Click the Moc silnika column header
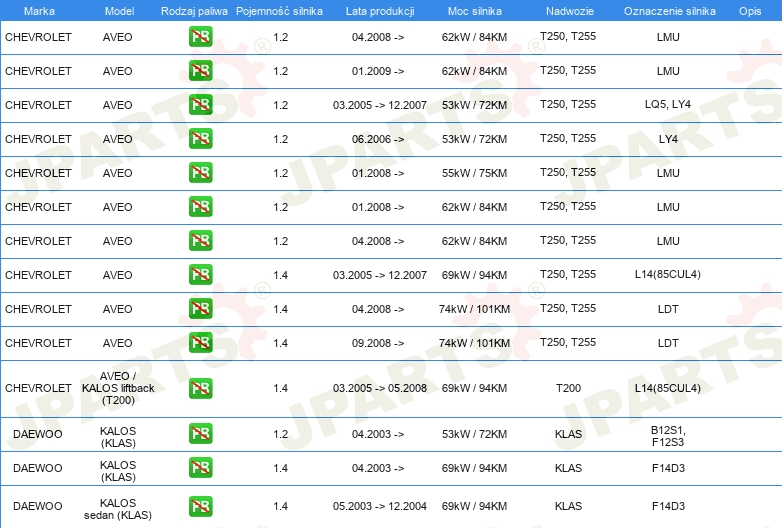Screen dimensions: 782x528 click(474, 11)
